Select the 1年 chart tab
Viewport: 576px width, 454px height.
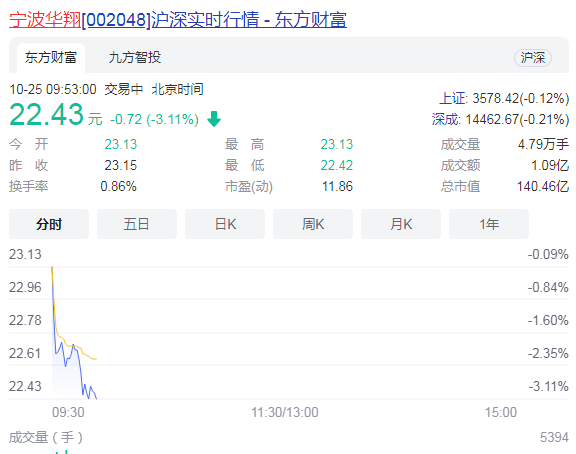[489, 224]
